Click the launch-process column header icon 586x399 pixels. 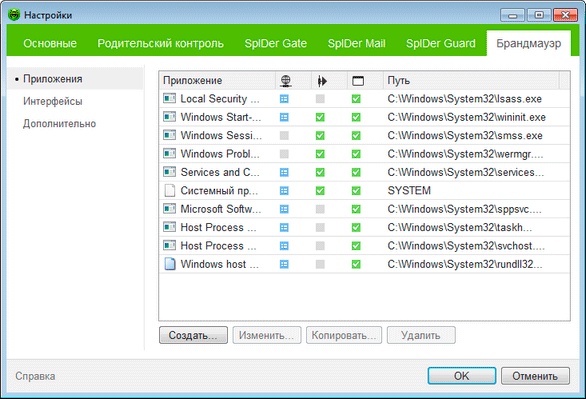pyautogui.click(x=321, y=81)
